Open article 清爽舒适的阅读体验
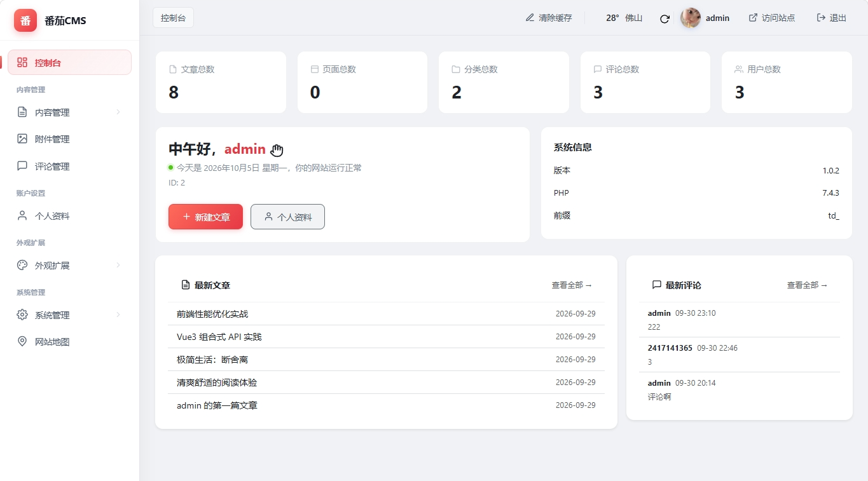868x481 pixels. pyautogui.click(x=217, y=383)
